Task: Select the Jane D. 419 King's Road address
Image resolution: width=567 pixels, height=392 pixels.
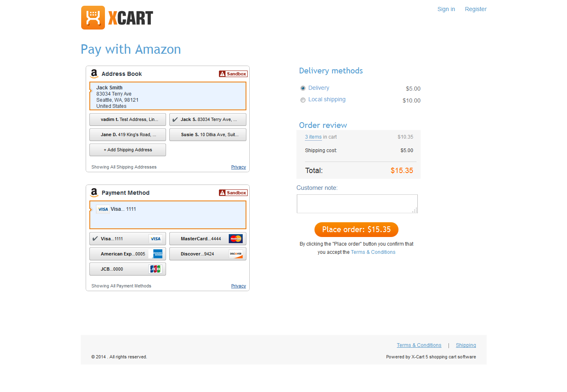Action: (x=127, y=134)
